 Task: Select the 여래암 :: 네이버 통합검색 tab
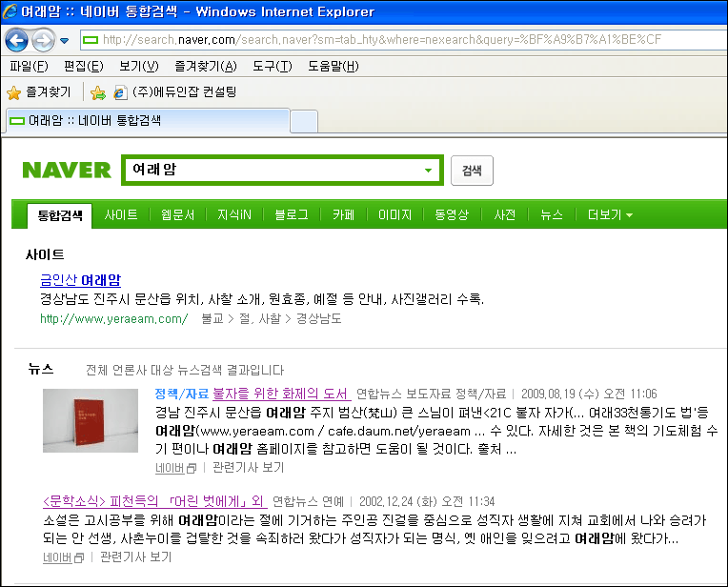[148, 121]
